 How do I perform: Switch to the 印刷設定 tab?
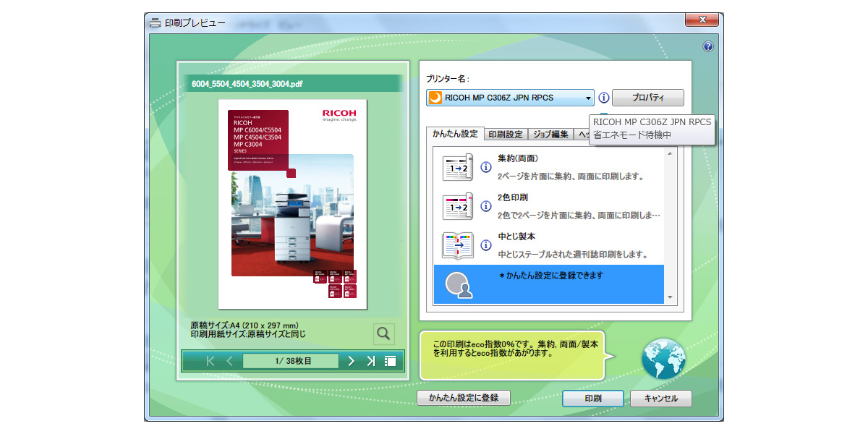tap(506, 134)
